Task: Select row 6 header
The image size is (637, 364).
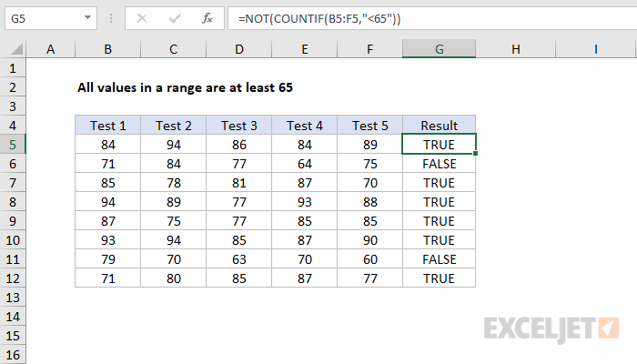Action: (x=13, y=164)
